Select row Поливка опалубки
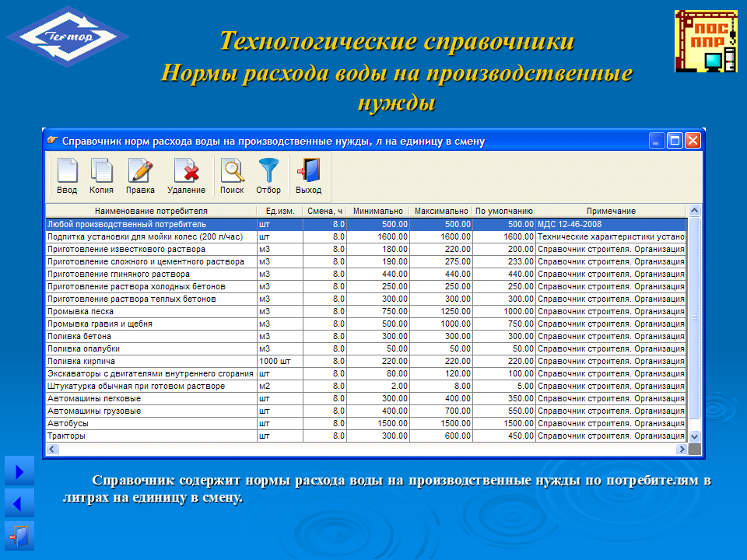This screenshot has width=747, height=560. tap(366, 348)
